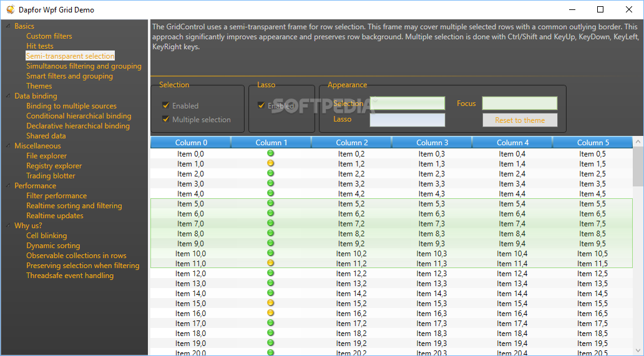Screen dimensions: 644x356
Task: Open Conditional hierarchical binding demo
Action: pyautogui.click(x=79, y=116)
